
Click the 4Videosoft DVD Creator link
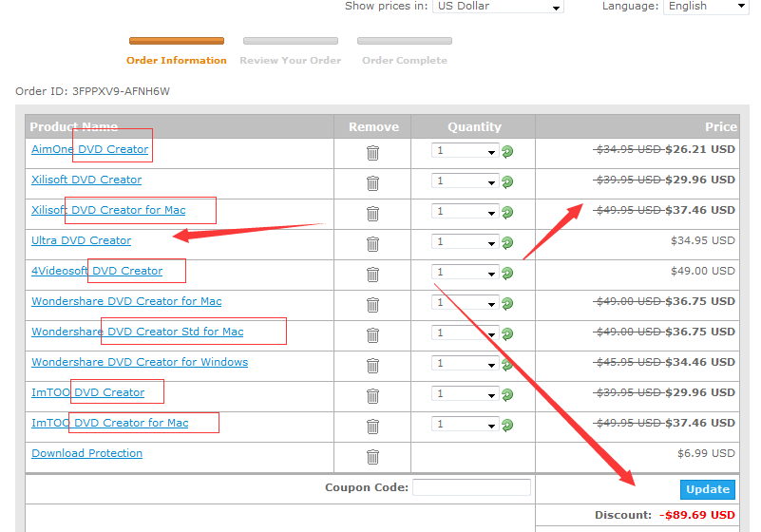[x=97, y=271]
